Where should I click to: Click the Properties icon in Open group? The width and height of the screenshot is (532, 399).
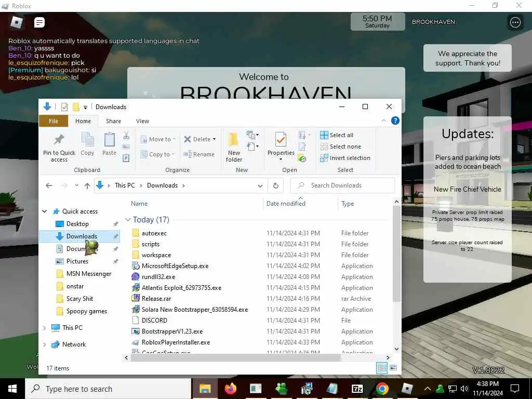[x=281, y=140]
